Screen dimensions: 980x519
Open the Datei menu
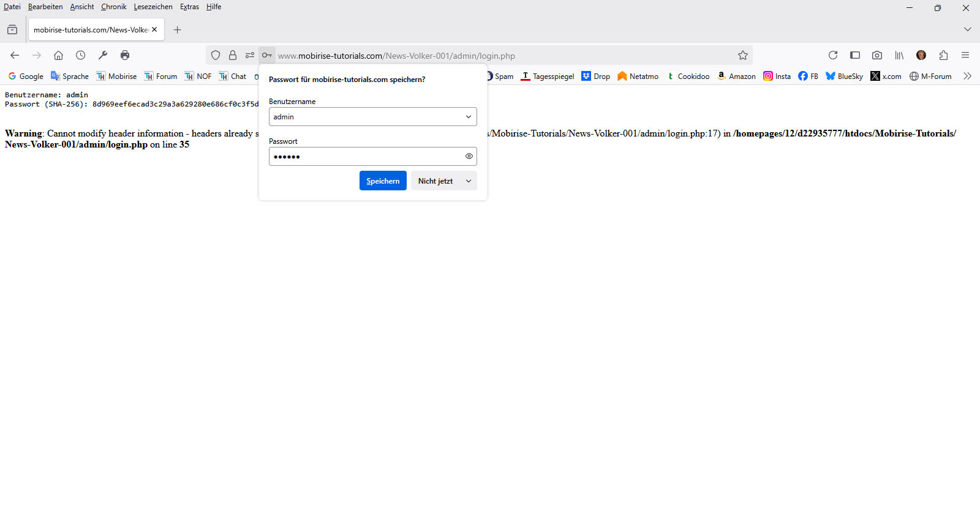(x=12, y=7)
